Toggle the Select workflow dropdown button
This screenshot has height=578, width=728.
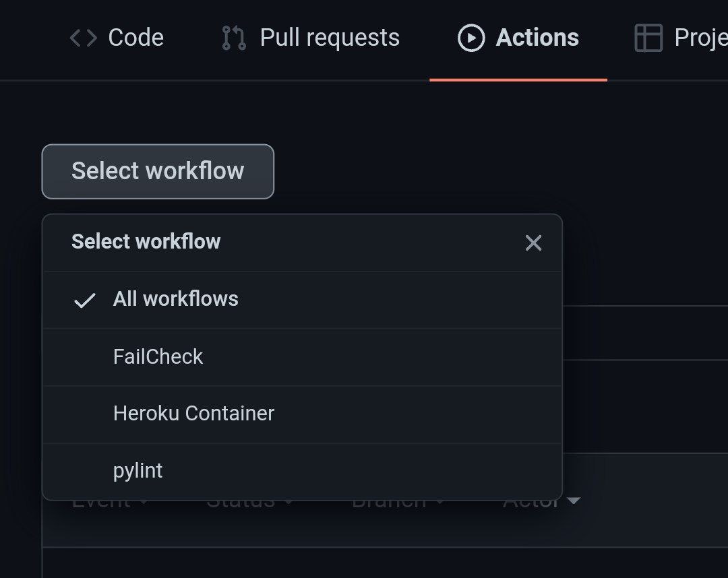pos(158,171)
